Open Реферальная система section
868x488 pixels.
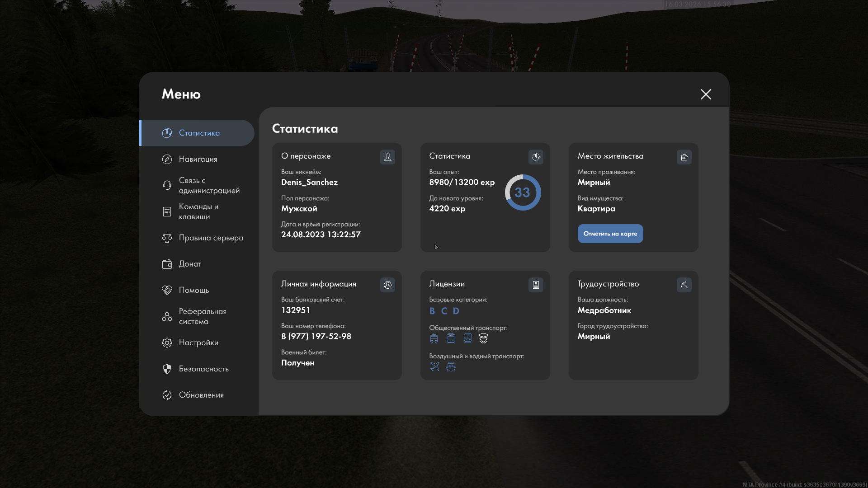pyautogui.click(x=202, y=316)
